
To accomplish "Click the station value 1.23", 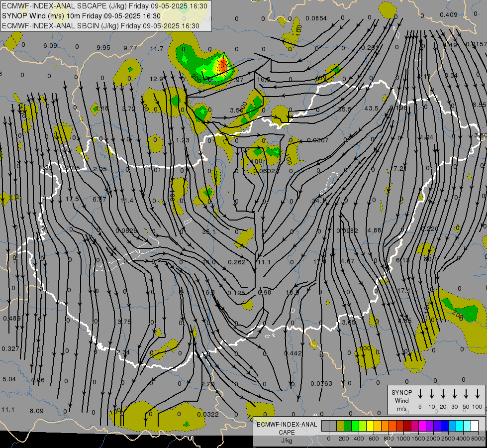I will pos(183,140).
